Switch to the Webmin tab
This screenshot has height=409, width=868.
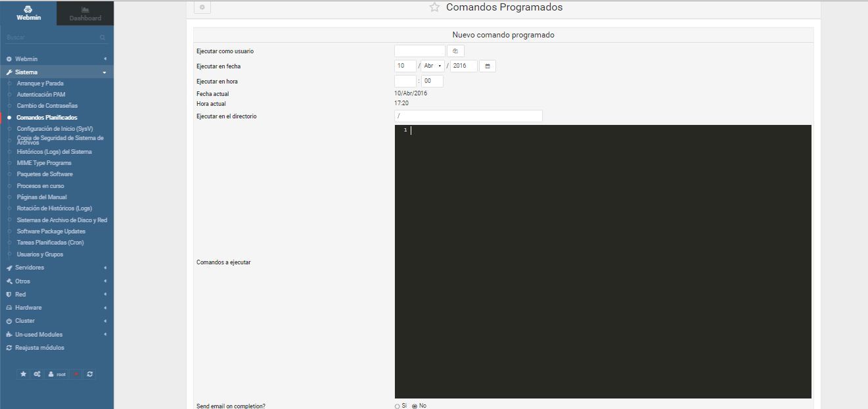click(28, 13)
